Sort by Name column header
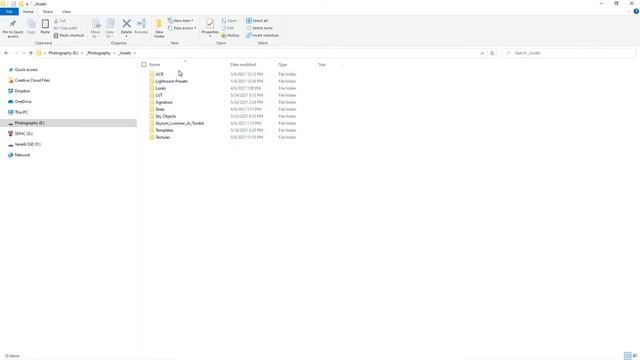Screen dimensions: 640x360 pos(154,64)
